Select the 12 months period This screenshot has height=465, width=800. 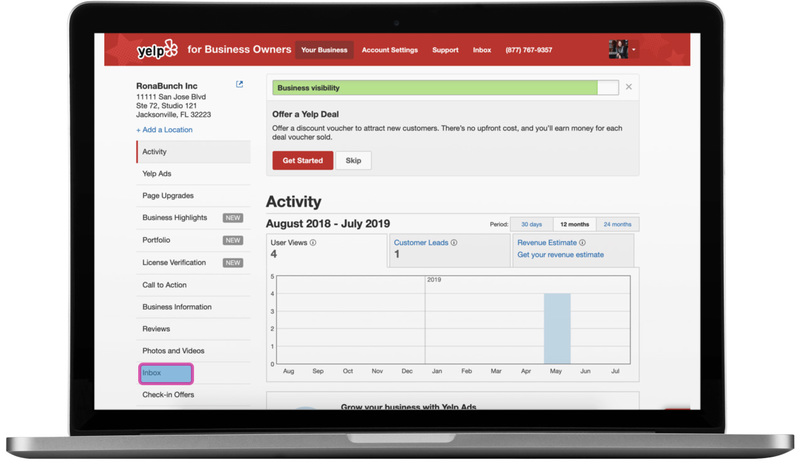click(x=574, y=224)
